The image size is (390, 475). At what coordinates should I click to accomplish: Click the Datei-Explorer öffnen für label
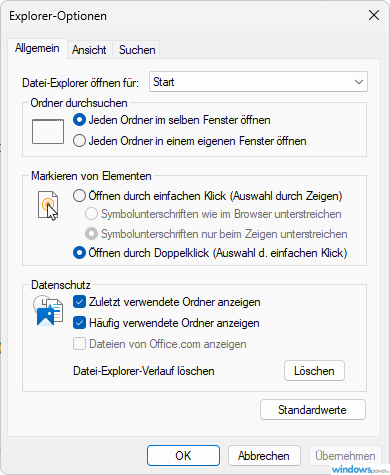pyautogui.click(x=80, y=83)
